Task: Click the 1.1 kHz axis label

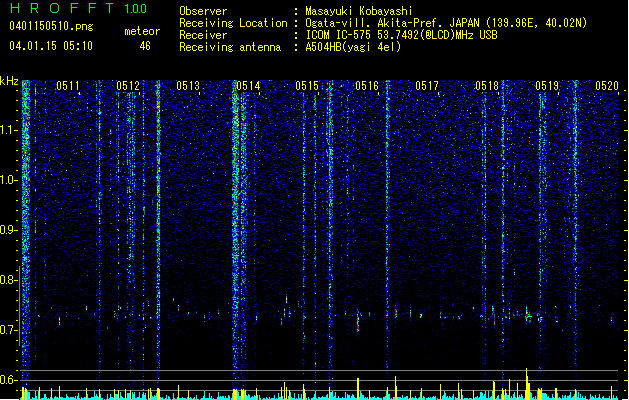Action: point(9,130)
